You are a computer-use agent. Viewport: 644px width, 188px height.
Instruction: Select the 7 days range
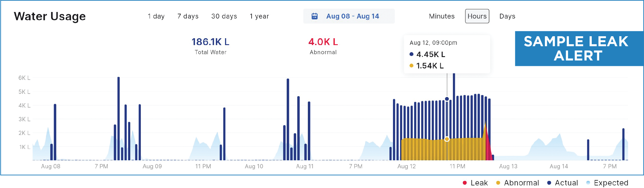188,16
